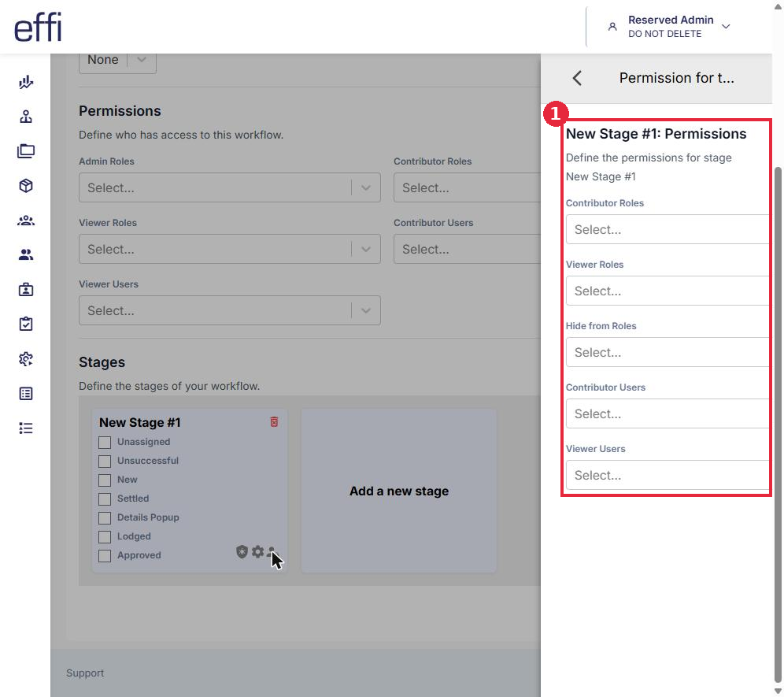This screenshot has width=784, height=697.
Task: Open the boxed list sidebar icon
Action: (26, 394)
